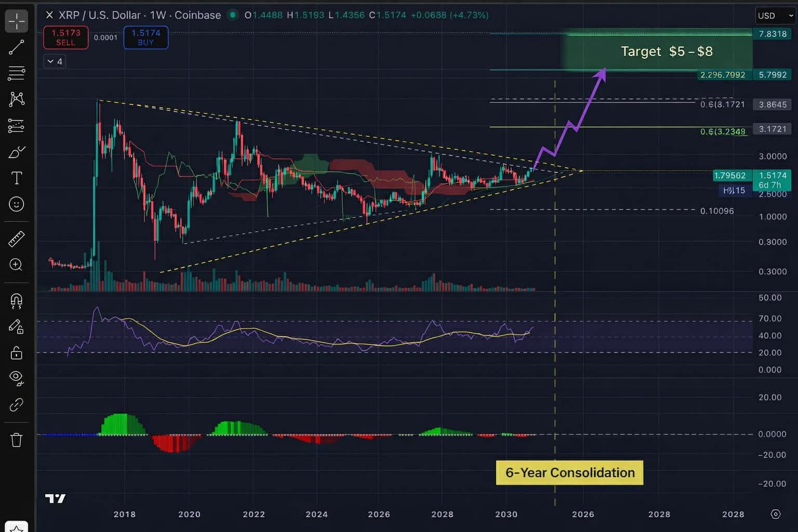798x532 pixels.
Task: Select the Zoom In tool
Action: [x=17, y=265]
